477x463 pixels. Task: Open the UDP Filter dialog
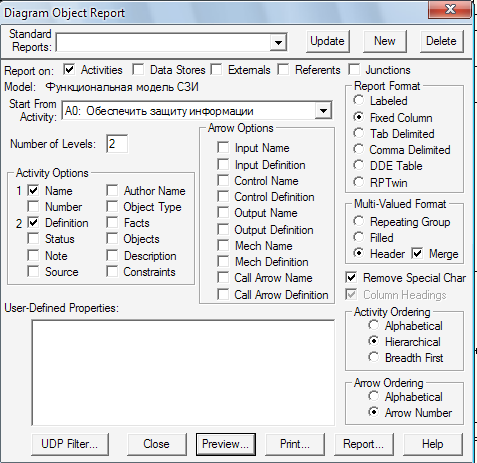pyautogui.click(x=70, y=444)
